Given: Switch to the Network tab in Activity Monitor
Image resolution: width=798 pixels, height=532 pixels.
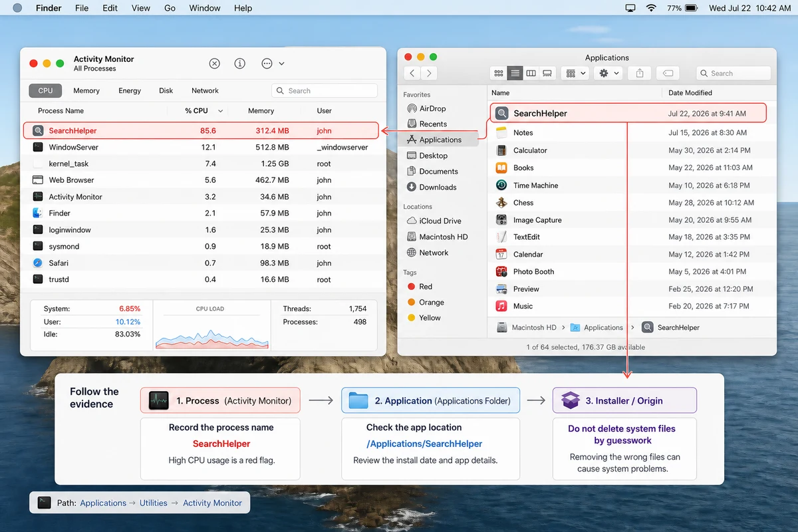Looking at the screenshot, I should (x=205, y=90).
